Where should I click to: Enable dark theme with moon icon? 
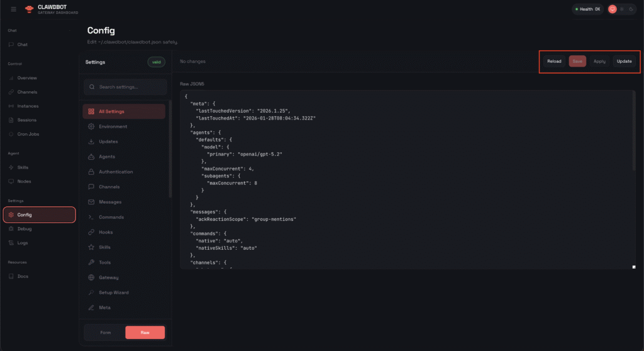631,9
